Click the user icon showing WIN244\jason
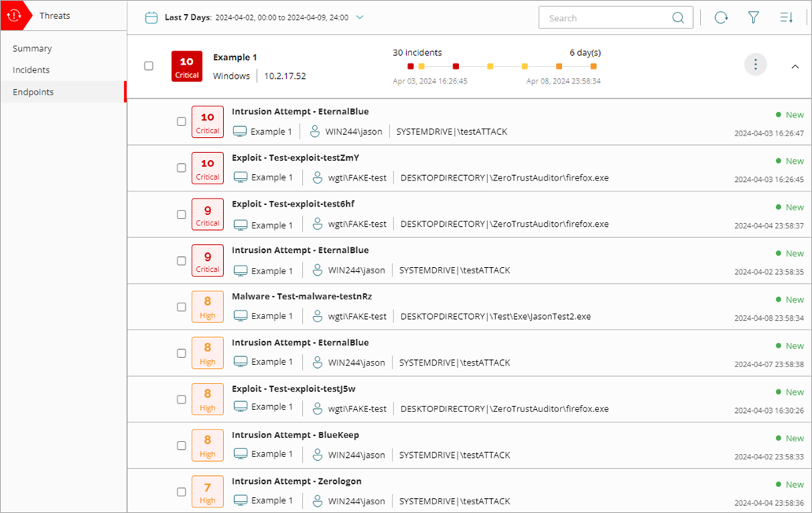Screen dimensions: 812x513 [x=316, y=131]
